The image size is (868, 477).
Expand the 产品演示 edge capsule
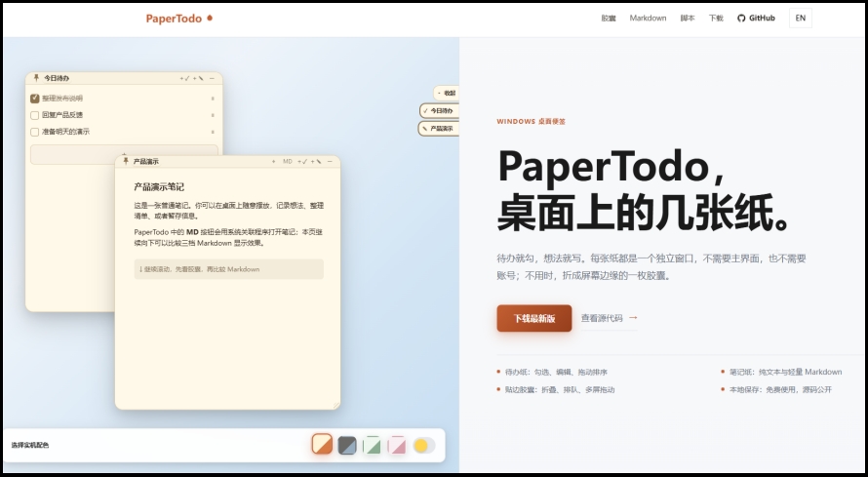[x=439, y=129]
